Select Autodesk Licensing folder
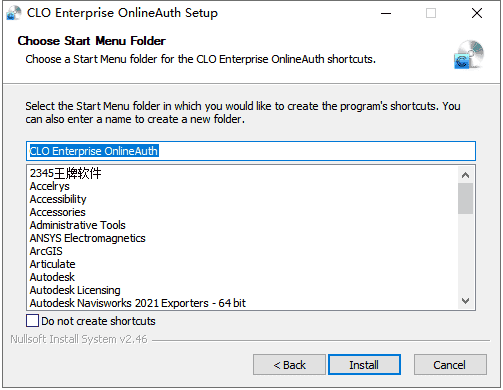Viewport: 503px width, 390px height. click(x=75, y=290)
